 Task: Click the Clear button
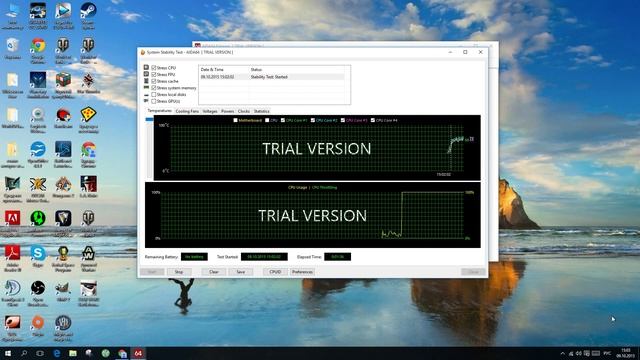(x=214, y=272)
